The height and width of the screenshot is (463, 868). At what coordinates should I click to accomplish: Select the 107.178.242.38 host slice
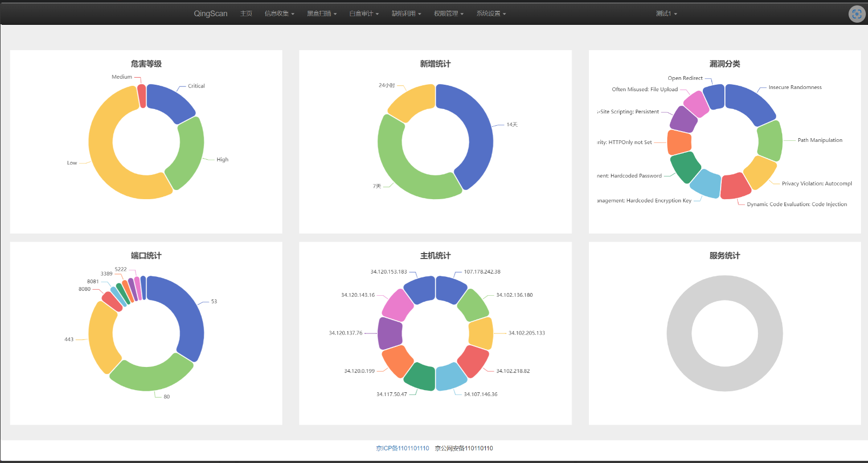pyautogui.click(x=451, y=289)
